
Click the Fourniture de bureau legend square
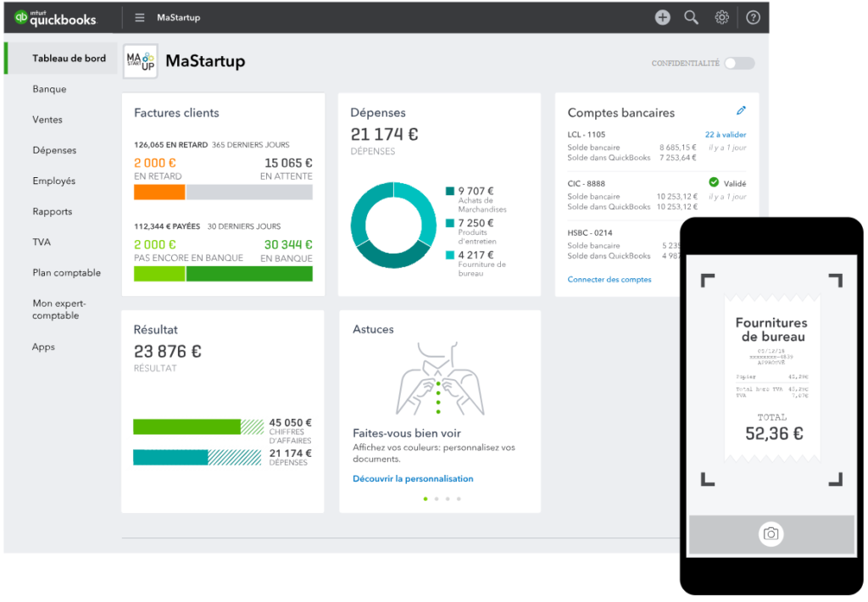pos(450,255)
